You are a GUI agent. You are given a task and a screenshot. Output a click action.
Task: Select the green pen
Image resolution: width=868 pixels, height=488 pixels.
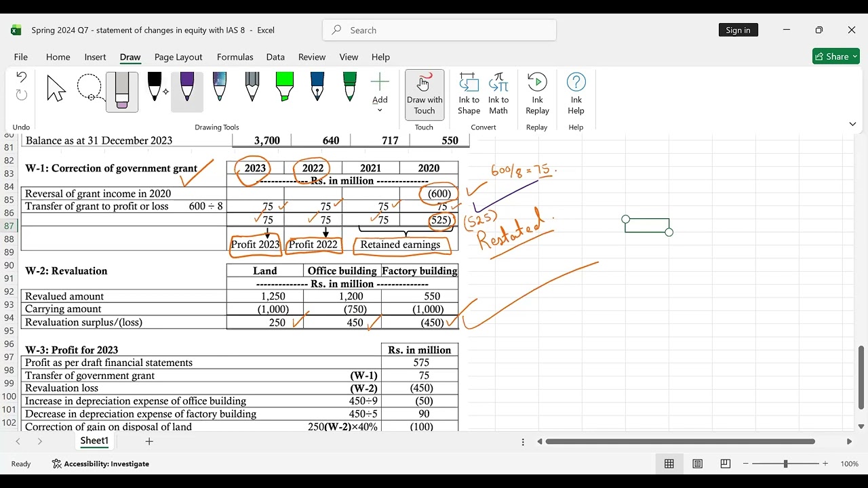point(350,88)
